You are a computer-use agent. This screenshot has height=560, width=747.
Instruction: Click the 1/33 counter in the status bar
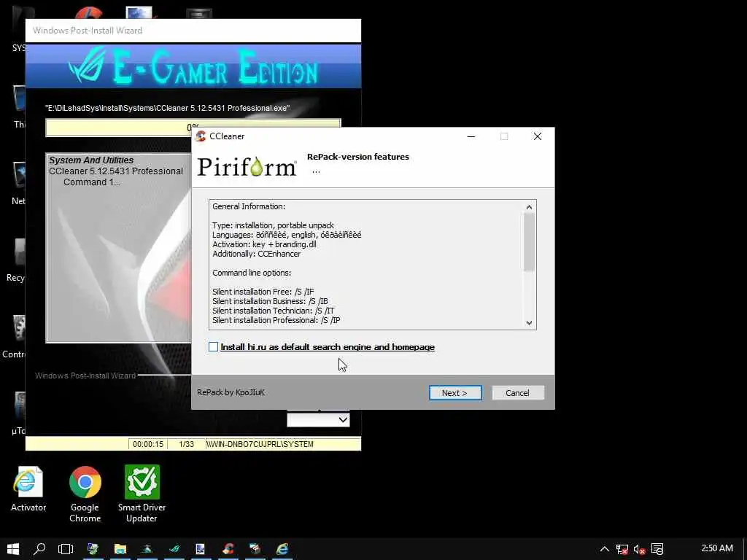click(186, 444)
